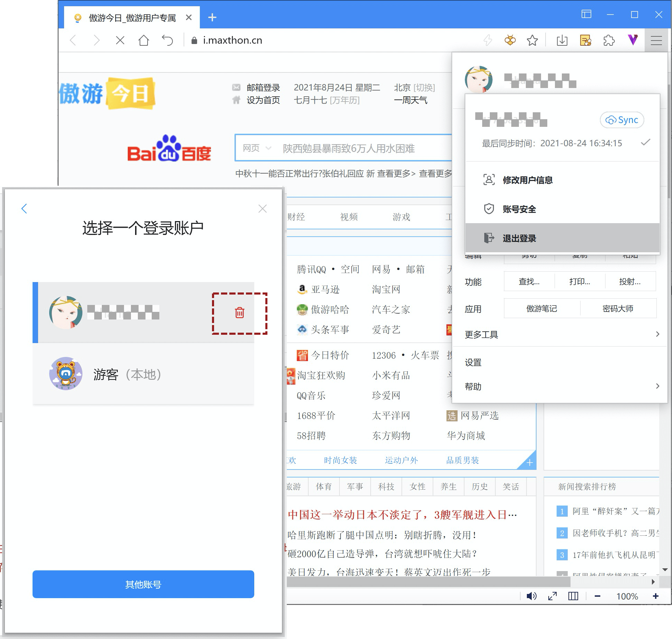This screenshot has height=639, width=672.
Task: Zoom out with minus in status bar
Action: (597, 596)
